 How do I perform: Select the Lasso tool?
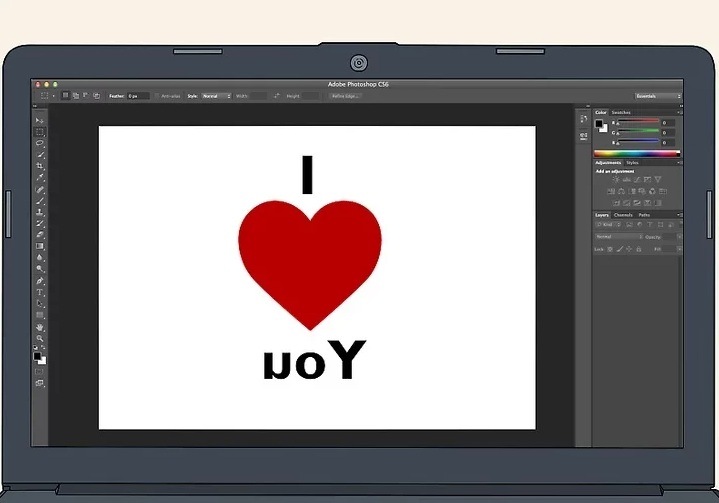[39, 144]
